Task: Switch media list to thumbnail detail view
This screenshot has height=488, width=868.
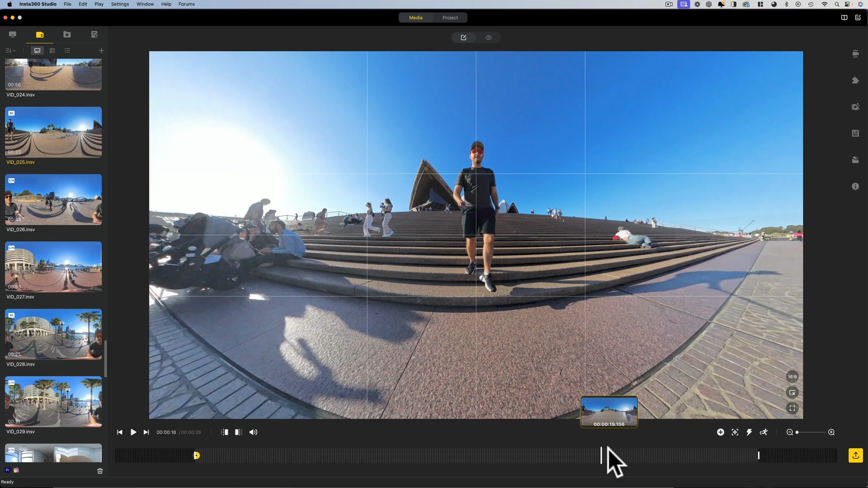Action: 52,51
